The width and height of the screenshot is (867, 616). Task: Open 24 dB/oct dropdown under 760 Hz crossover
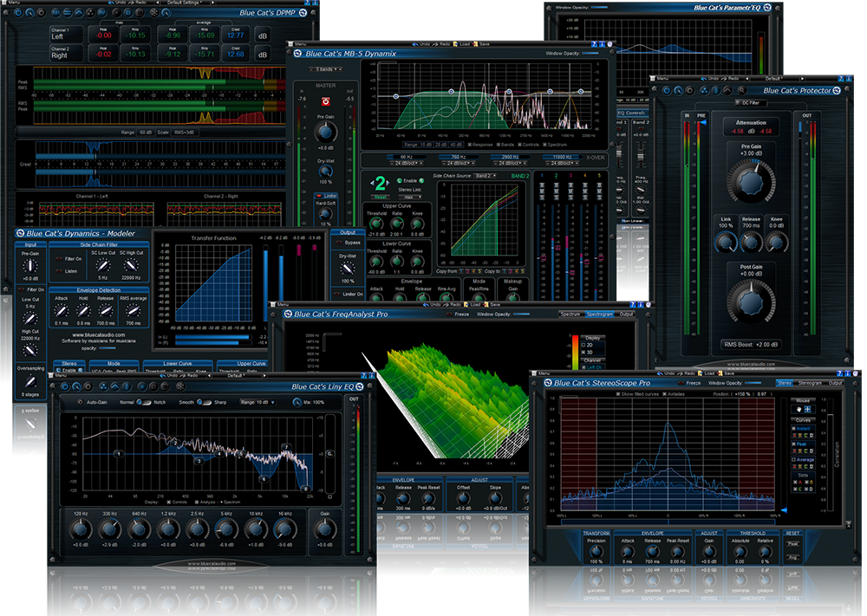tap(459, 163)
